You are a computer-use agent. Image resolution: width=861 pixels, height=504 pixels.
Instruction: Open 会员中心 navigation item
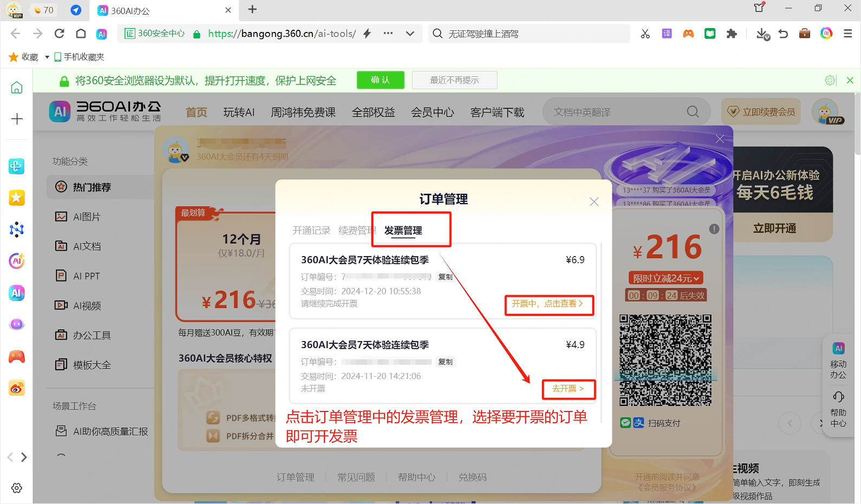(432, 112)
